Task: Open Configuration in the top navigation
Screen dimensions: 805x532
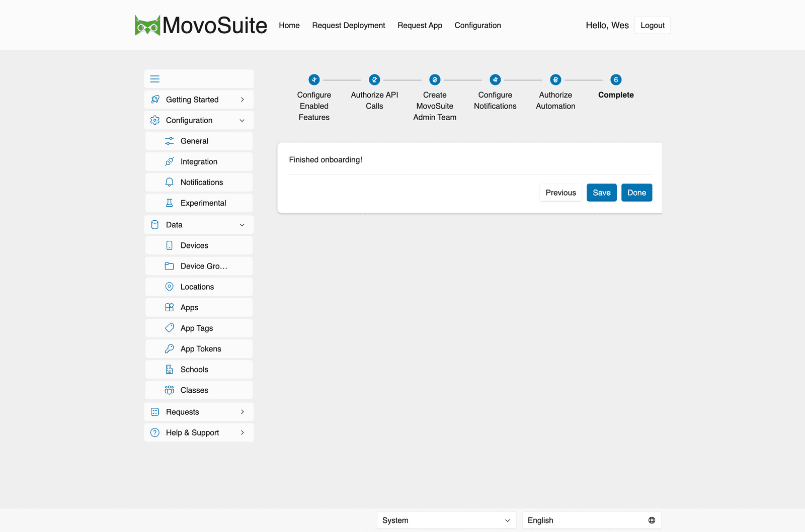Action: pyautogui.click(x=478, y=25)
